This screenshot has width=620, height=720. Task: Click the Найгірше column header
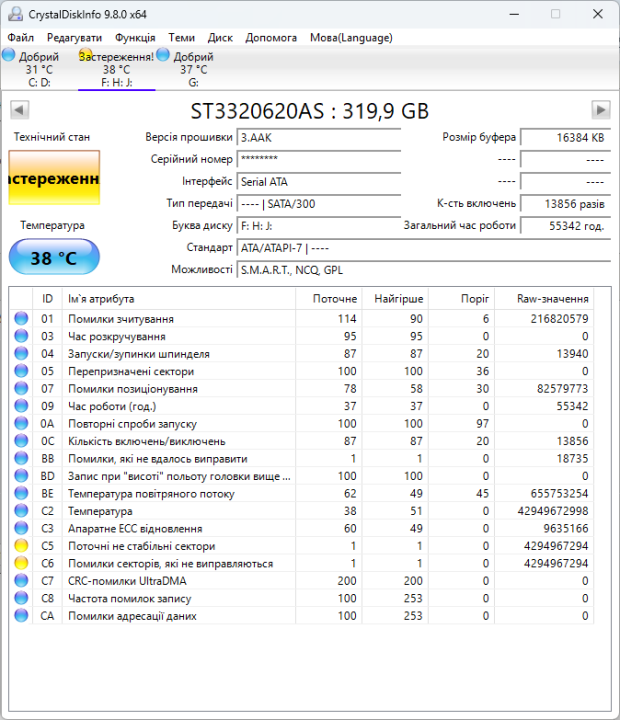[x=395, y=299]
